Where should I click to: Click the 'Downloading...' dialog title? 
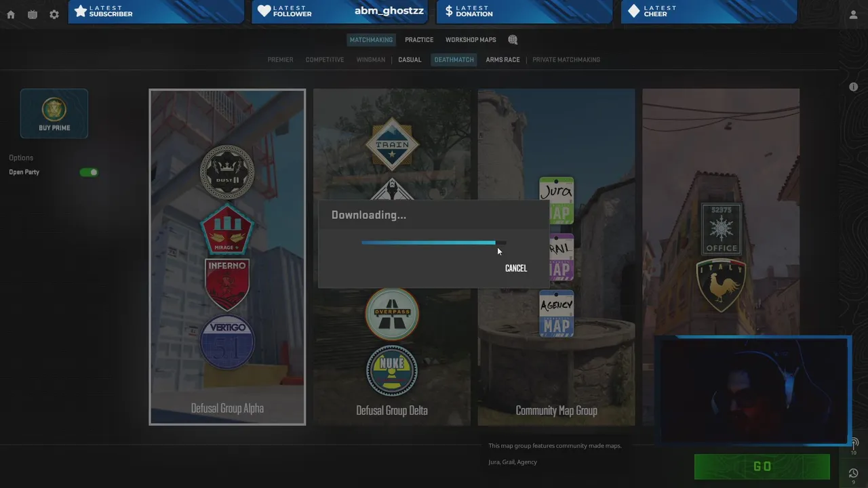(369, 215)
